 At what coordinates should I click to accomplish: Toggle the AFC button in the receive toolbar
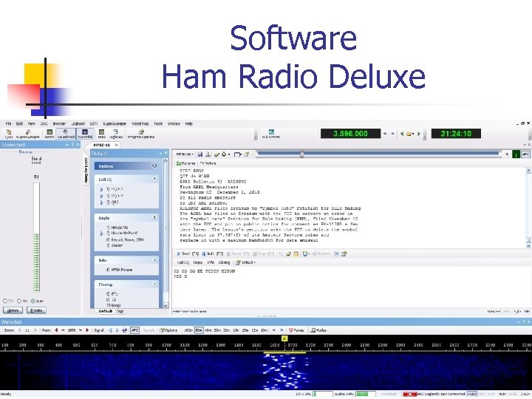[525, 154]
